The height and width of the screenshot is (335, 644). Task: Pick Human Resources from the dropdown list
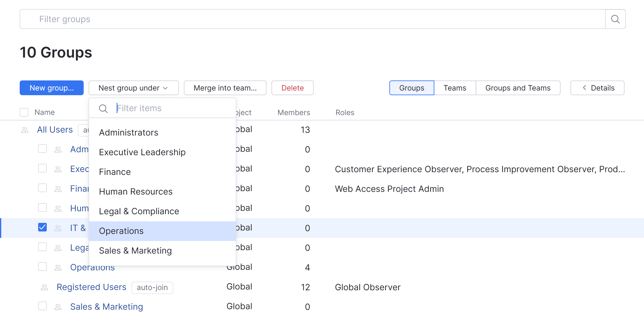point(136,192)
